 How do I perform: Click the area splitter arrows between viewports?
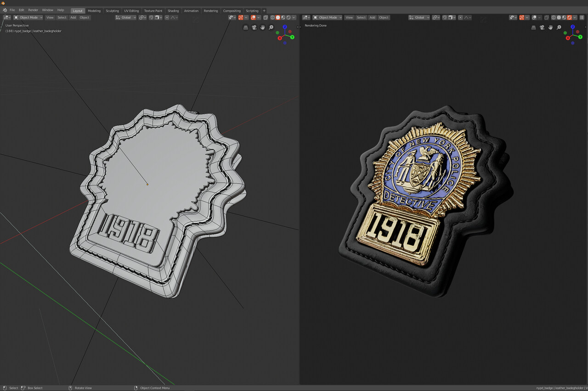[299, 27]
